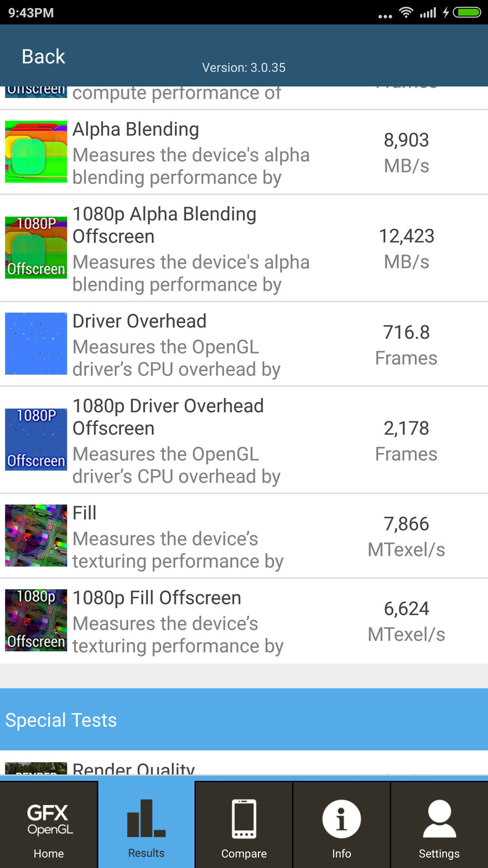Open the Driver Overhead result title

tap(139, 321)
